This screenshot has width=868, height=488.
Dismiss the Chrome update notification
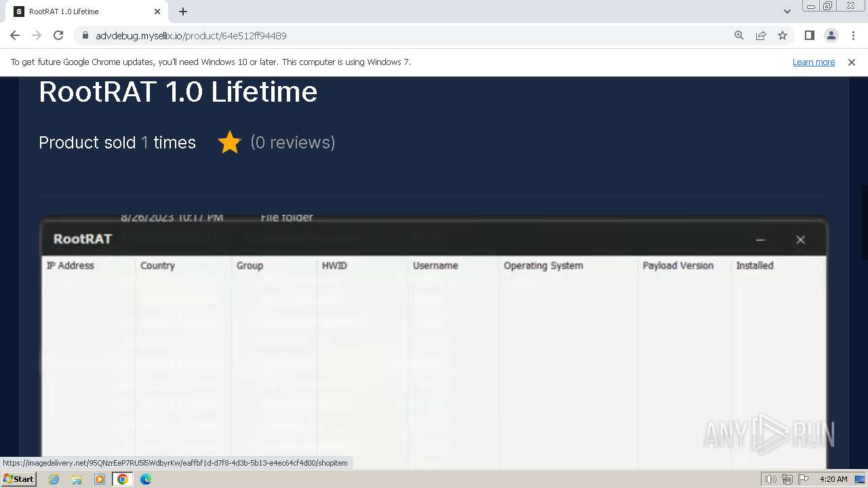tap(852, 62)
